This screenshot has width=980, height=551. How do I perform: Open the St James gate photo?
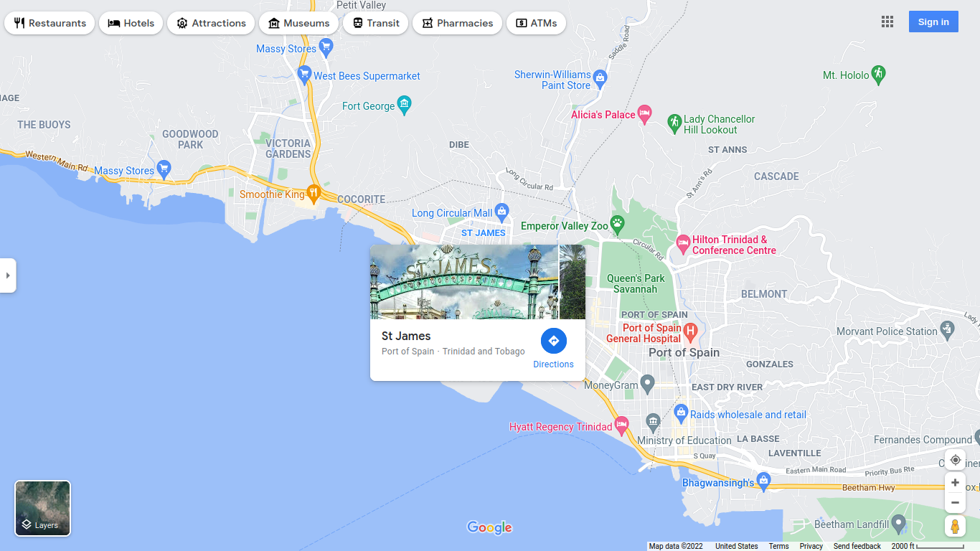(x=464, y=282)
